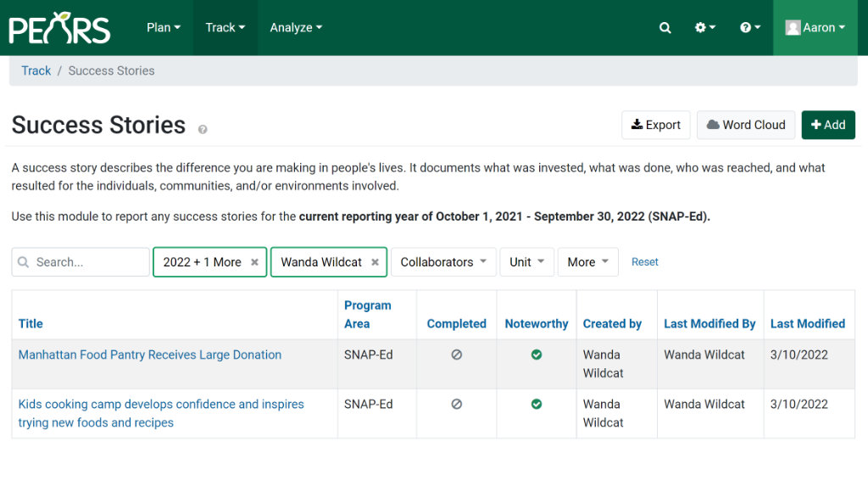868x498 pixels.
Task: Open the Analyze menu
Action: tap(295, 27)
